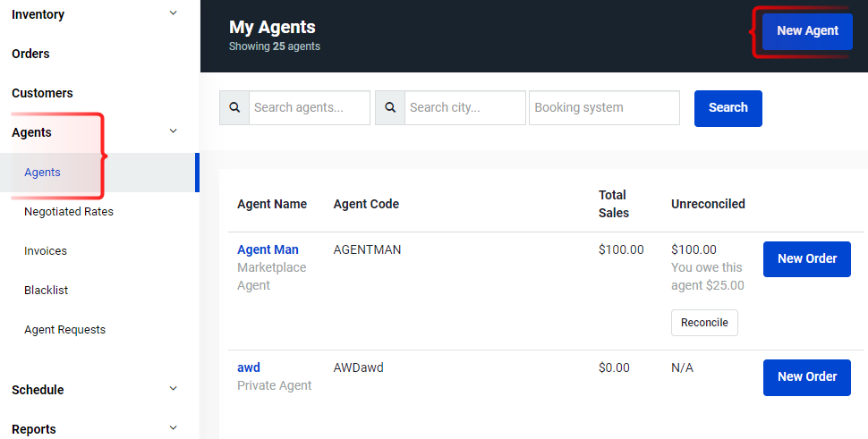Open the Invoices page
This screenshot has width=868, height=439.
pyautogui.click(x=46, y=251)
